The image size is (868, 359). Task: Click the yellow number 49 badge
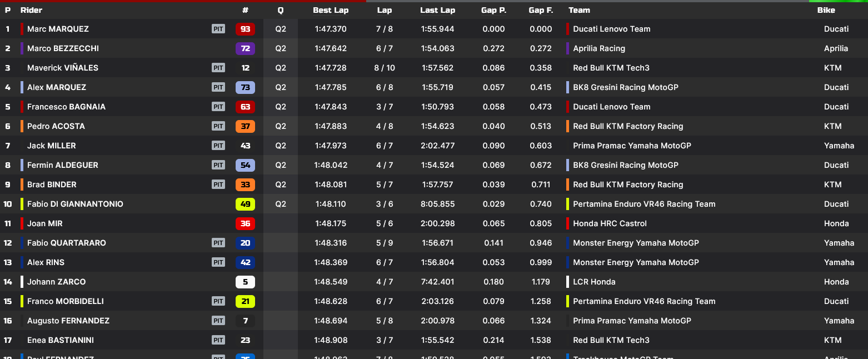(x=245, y=204)
